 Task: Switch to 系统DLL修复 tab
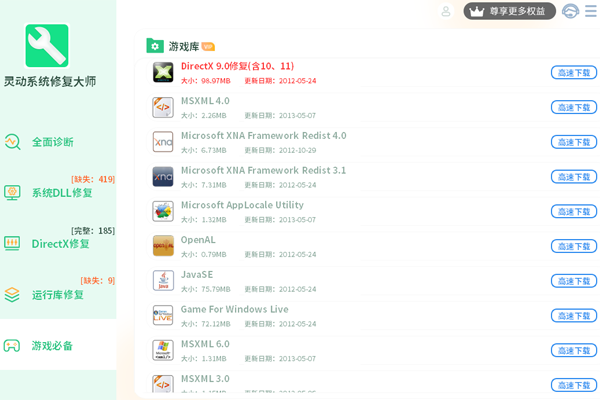[60, 193]
